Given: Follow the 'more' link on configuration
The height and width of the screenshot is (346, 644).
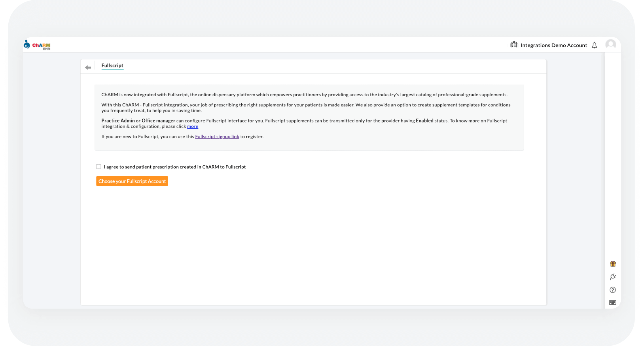Looking at the screenshot, I should (193, 126).
